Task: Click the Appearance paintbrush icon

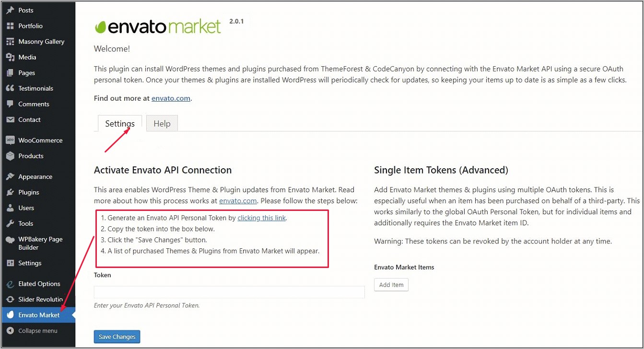Action: pyautogui.click(x=10, y=176)
